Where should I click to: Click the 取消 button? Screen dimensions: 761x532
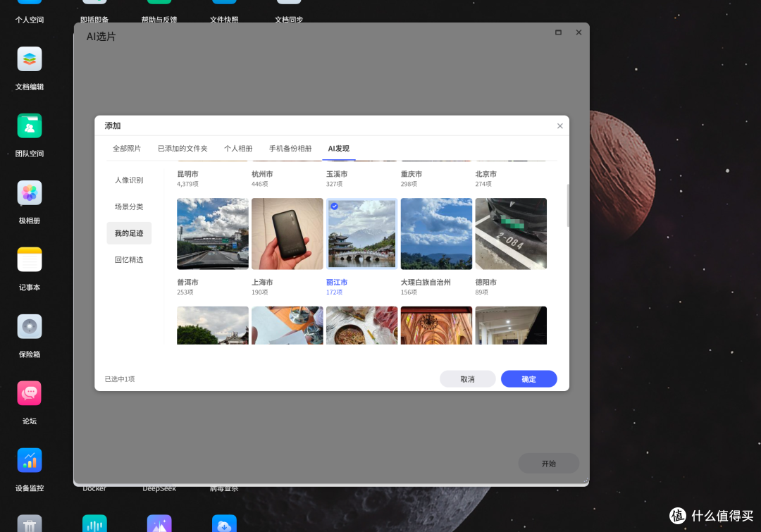(467, 379)
